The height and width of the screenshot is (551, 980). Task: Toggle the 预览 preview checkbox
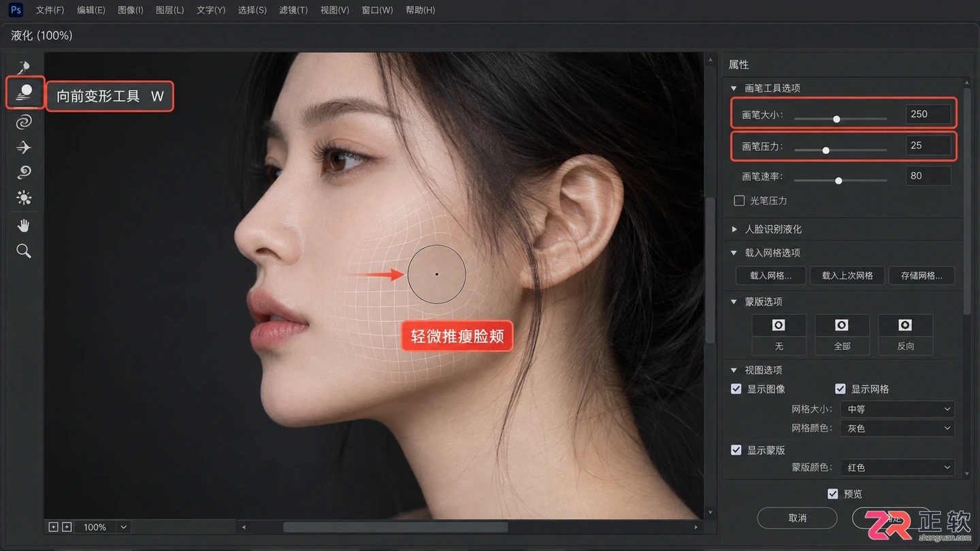coord(833,494)
